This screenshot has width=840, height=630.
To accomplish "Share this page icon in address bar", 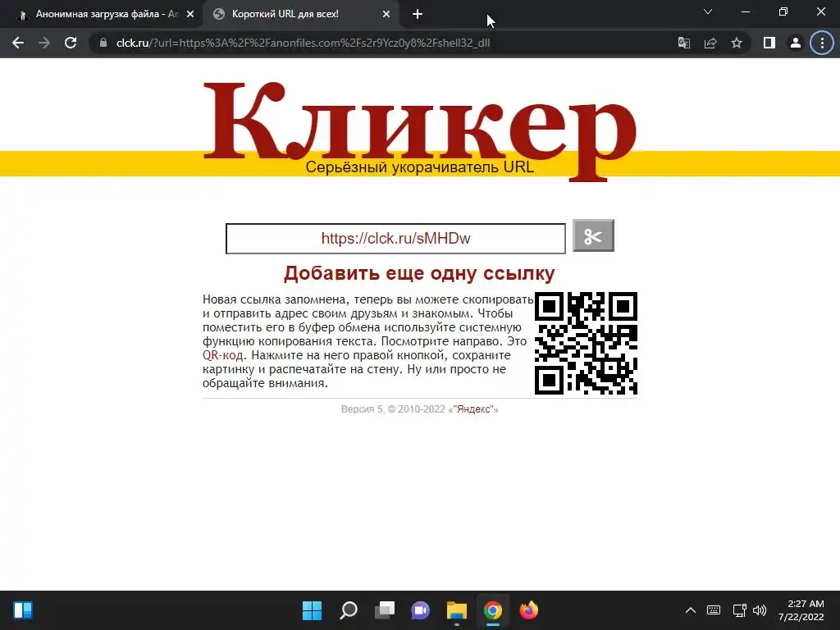I will click(x=710, y=43).
